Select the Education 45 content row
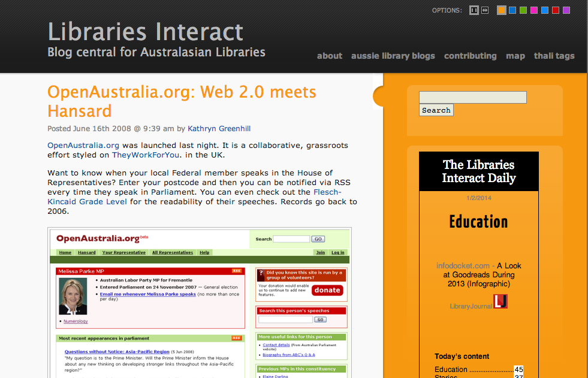The height and width of the screenshot is (378, 588). coord(478,370)
